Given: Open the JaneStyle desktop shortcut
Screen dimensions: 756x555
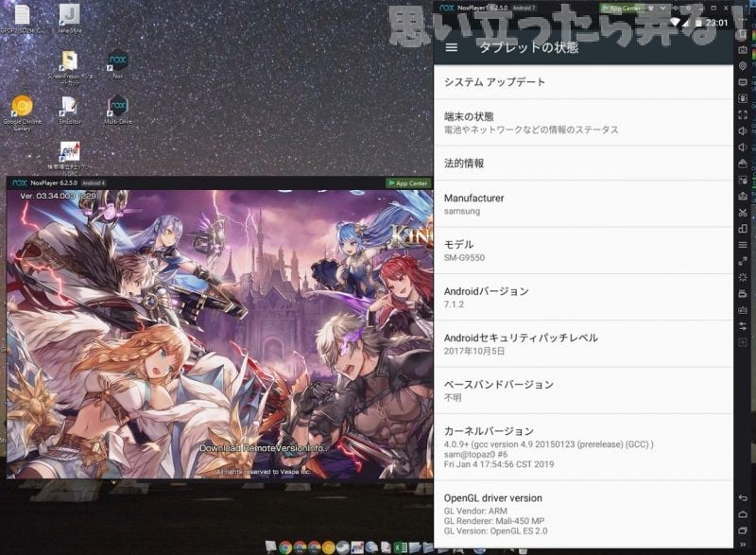Looking at the screenshot, I should click(x=69, y=18).
